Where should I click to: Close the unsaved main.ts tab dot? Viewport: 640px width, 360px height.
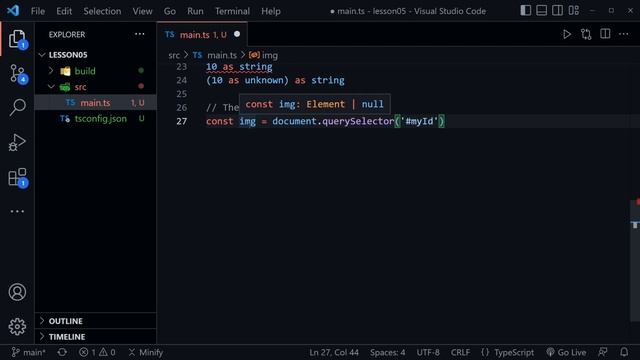point(237,34)
